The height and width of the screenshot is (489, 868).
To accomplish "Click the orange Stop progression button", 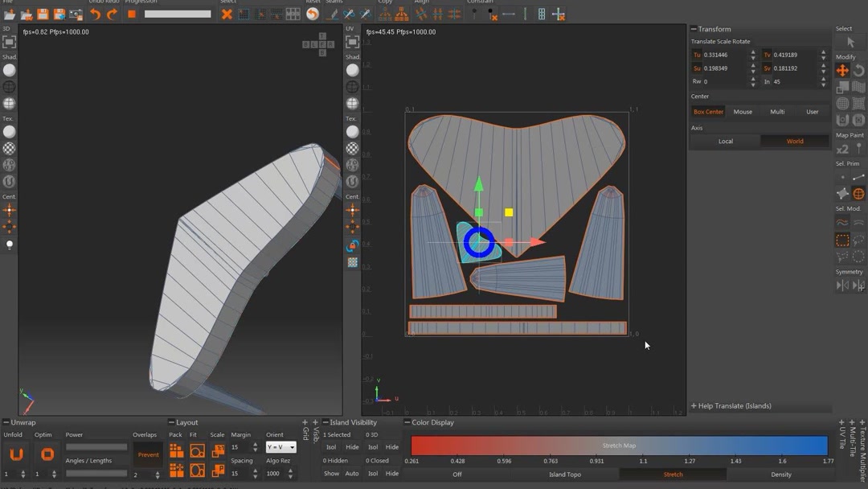I will pyautogui.click(x=132, y=14).
